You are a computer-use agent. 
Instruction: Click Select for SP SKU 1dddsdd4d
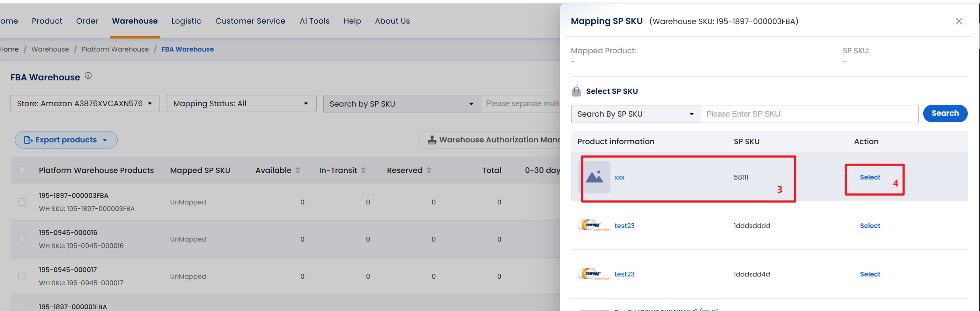coord(870,274)
